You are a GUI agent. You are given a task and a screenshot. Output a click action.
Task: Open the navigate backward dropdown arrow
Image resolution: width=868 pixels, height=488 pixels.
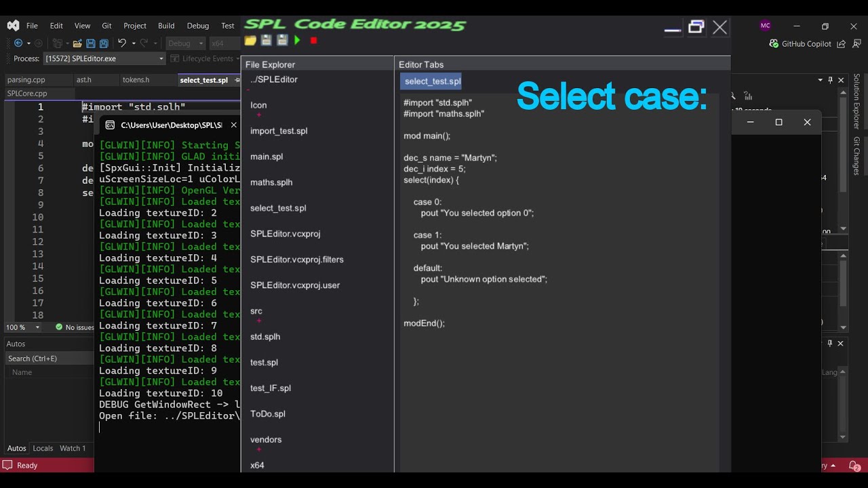coord(28,43)
